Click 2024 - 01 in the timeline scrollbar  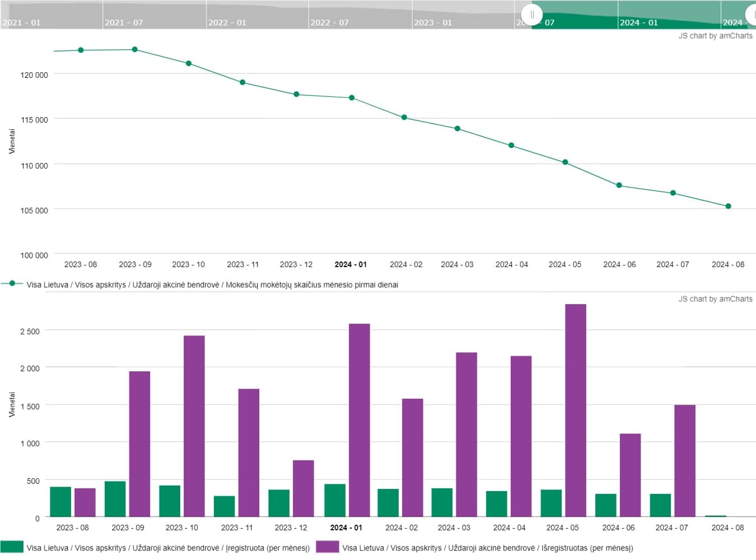[639, 22]
